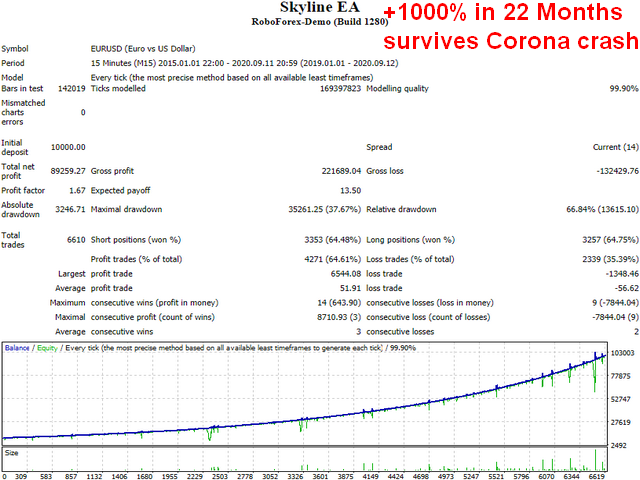Click the '+1000% in 22 Months' red headline

(503, 12)
